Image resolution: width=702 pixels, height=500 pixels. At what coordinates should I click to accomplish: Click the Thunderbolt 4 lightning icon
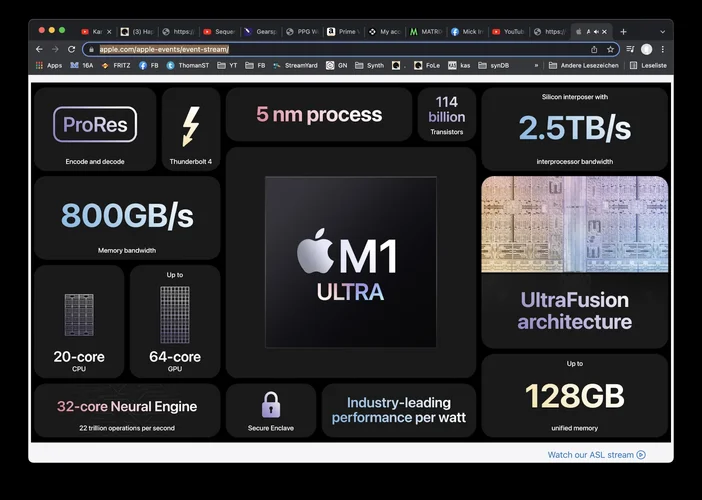click(x=191, y=126)
